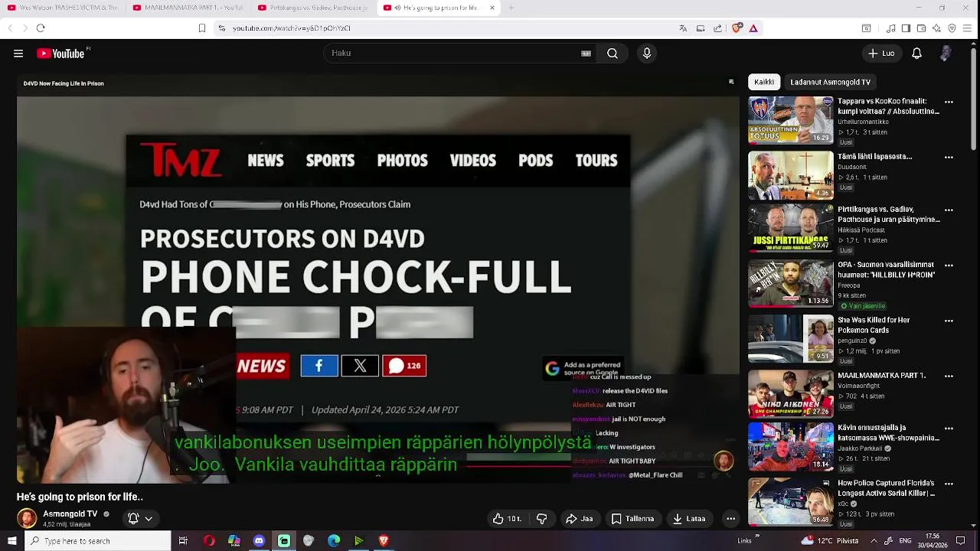Download the video with Lataa
980x551 pixels.
tap(689, 519)
